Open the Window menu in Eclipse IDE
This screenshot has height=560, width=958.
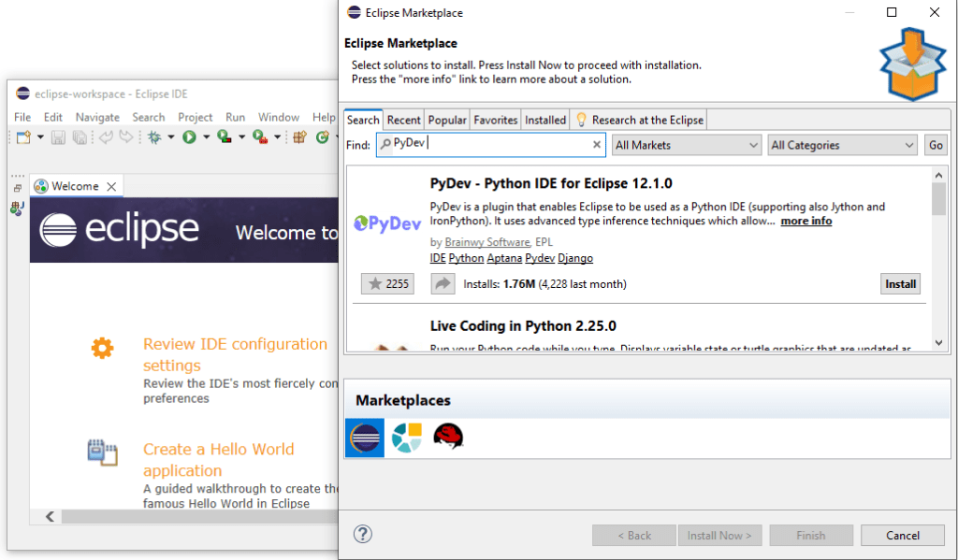point(279,117)
